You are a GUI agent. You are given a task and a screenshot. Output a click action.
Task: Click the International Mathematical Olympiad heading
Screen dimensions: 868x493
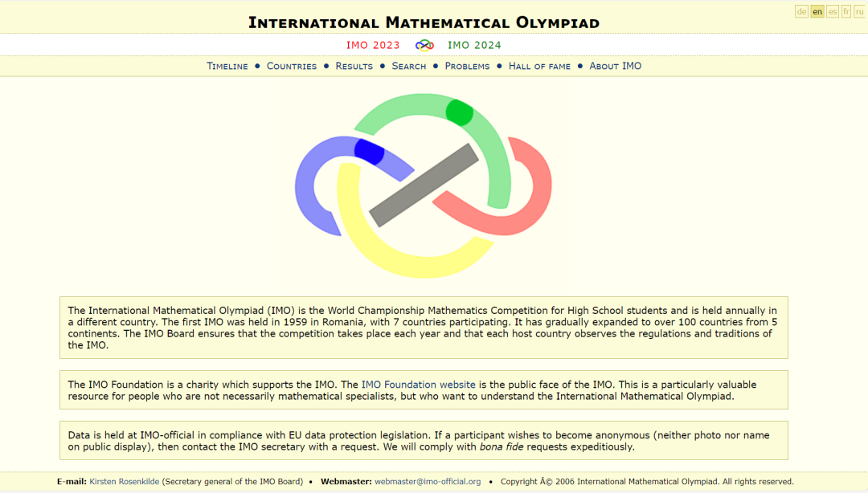pyautogui.click(x=424, y=22)
